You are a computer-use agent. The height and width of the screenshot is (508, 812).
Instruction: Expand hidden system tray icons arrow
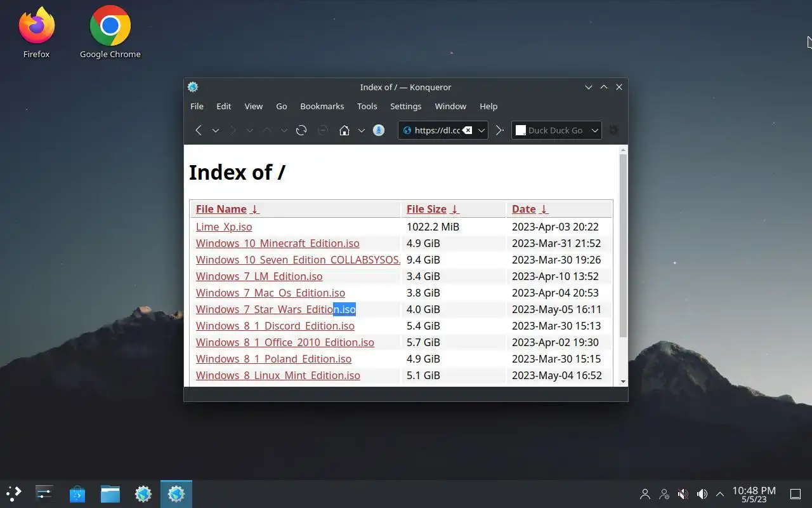[x=720, y=493]
